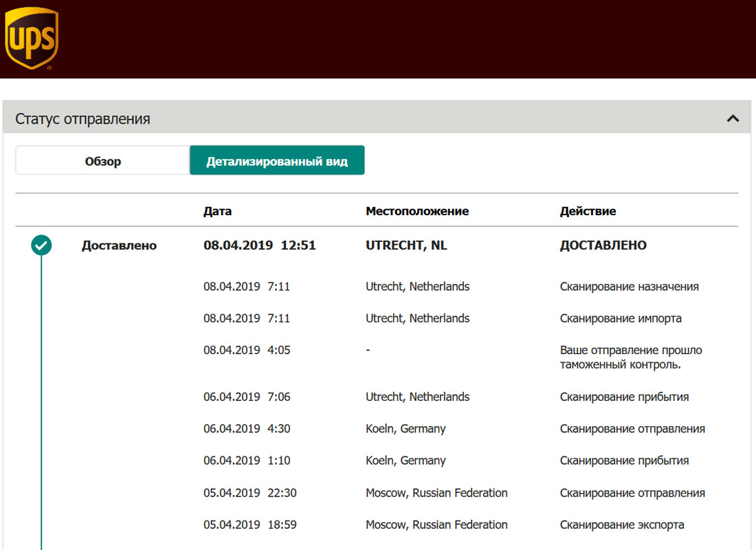The width and height of the screenshot is (756, 550).
Task: Click the Действие column header
Action: click(588, 211)
